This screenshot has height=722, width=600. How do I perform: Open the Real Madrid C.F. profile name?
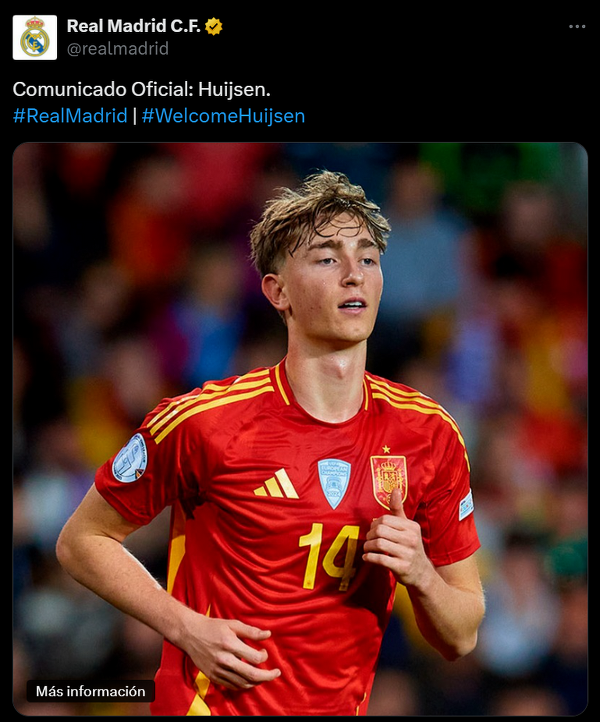coord(134,26)
